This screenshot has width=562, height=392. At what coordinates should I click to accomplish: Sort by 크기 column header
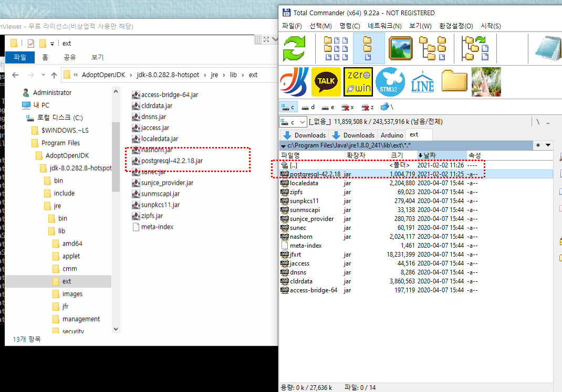402,155
